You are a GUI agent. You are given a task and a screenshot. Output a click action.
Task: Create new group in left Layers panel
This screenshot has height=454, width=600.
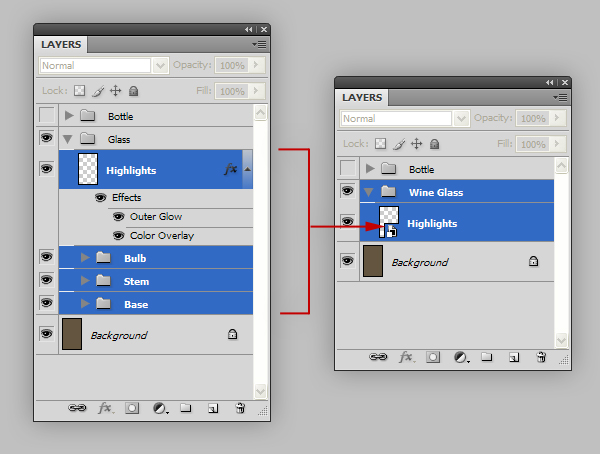[186, 408]
